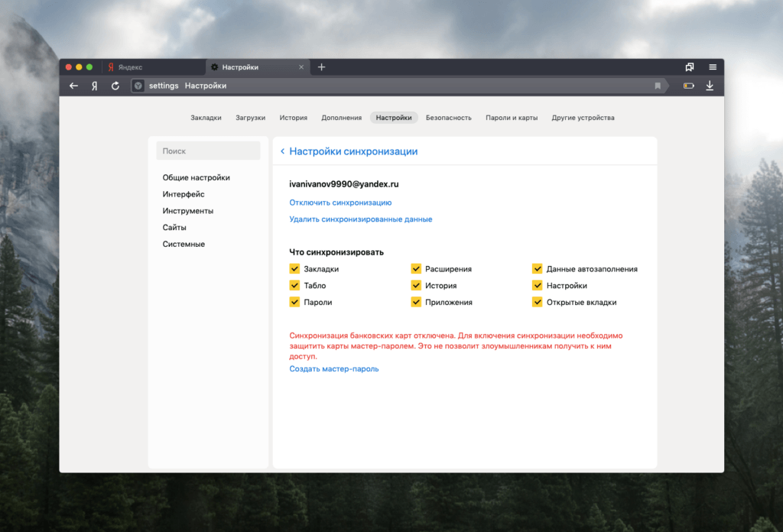The height and width of the screenshot is (532, 783).
Task: Open the Закладки top navigation tab
Action: click(x=206, y=118)
